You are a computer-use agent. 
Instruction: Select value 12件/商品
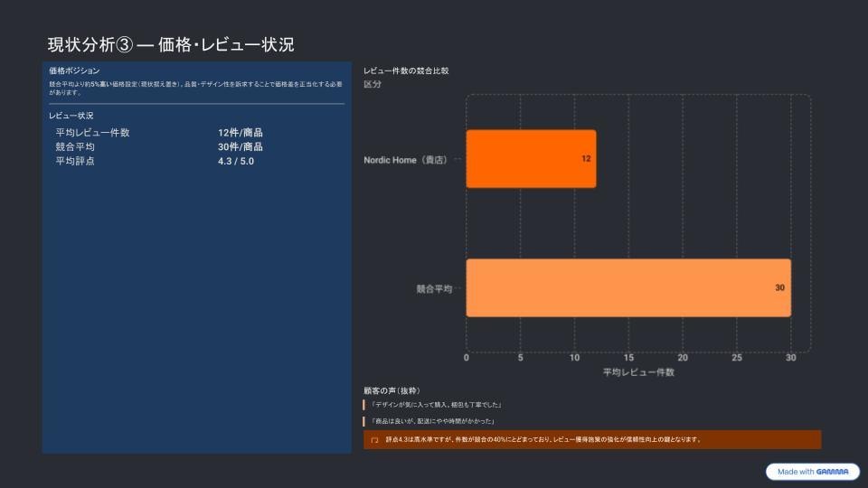pyautogui.click(x=241, y=133)
